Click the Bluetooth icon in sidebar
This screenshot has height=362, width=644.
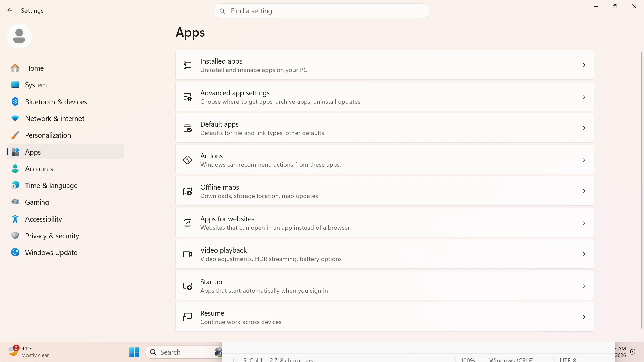[15, 102]
